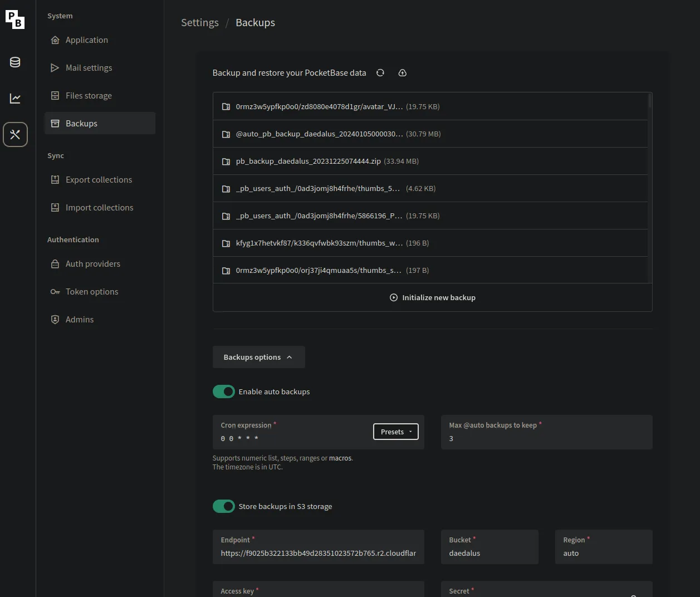
Task: Click the upload backup cloud icon
Action: pos(403,73)
